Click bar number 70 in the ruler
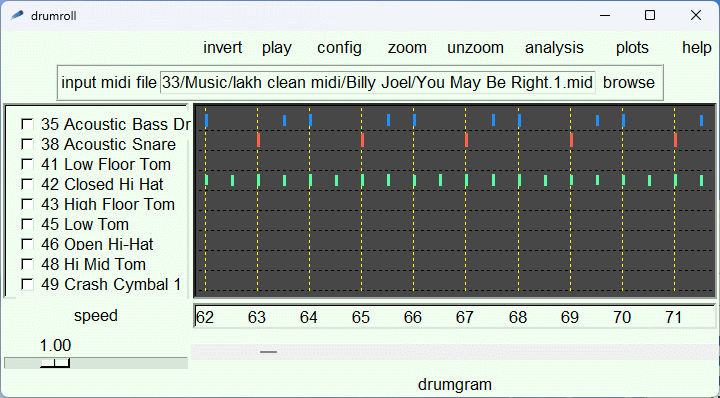Image resolution: width=720 pixels, height=398 pixels. click(x=622, y=317)
